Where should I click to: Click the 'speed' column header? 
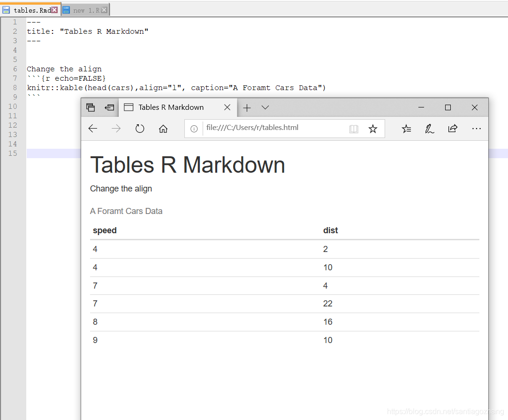point(105,230)
